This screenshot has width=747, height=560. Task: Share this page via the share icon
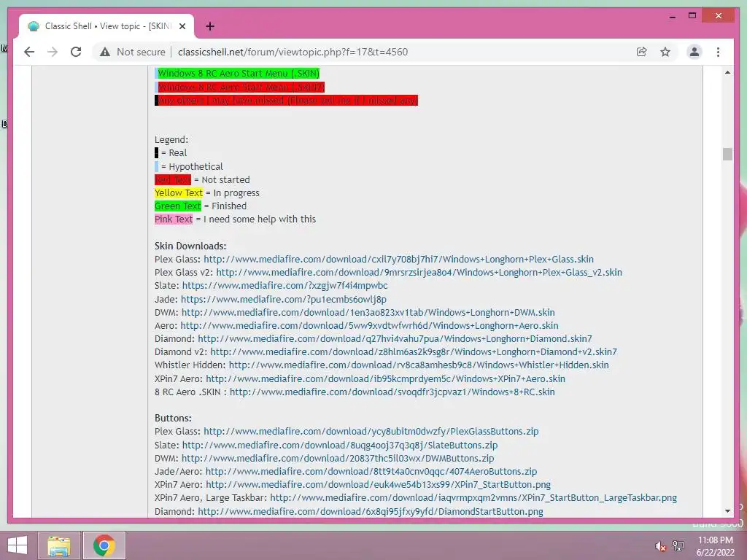(x=642, y=52)
